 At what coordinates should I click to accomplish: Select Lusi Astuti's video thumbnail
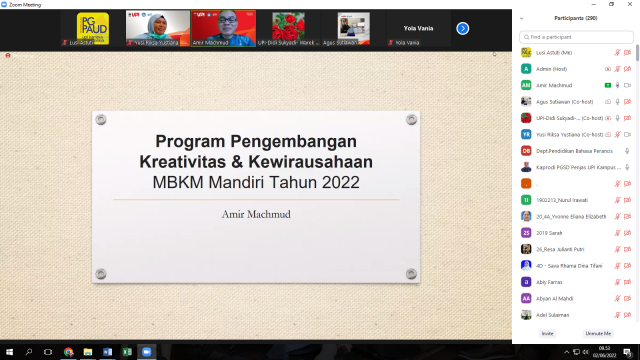(93, 29)
